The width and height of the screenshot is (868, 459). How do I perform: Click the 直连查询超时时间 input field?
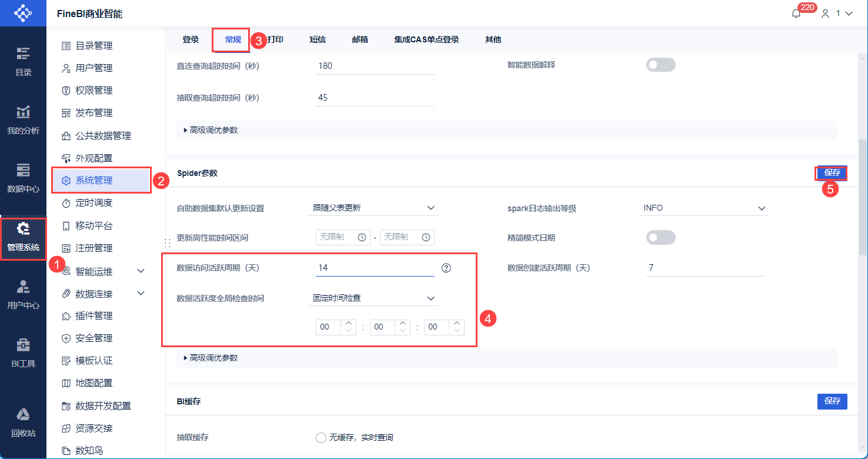(x=375, y=66)
